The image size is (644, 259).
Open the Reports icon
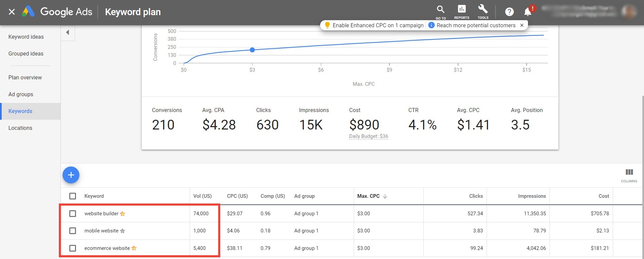(462, 10)
